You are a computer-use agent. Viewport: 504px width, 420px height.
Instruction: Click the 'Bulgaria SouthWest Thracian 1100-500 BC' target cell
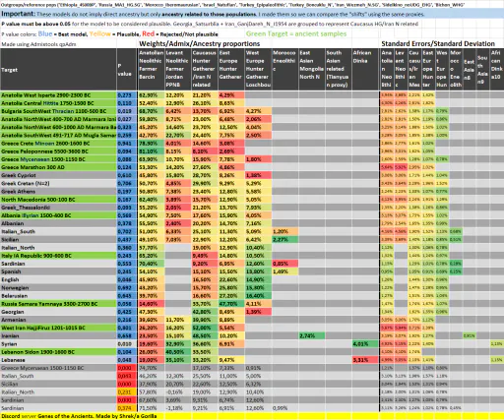tap(58, 111)
